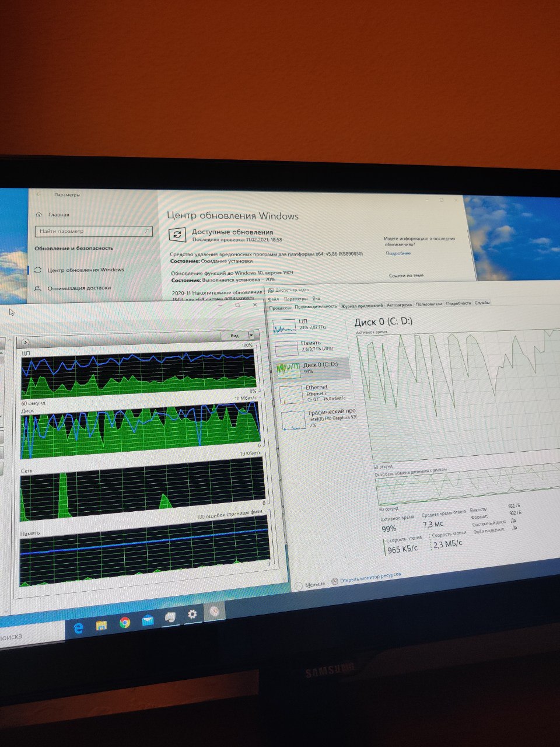The width and height of the screenshot is (560, 747).
Task: Open Главная home in Settings sidebar
Action: coord(52,214)
